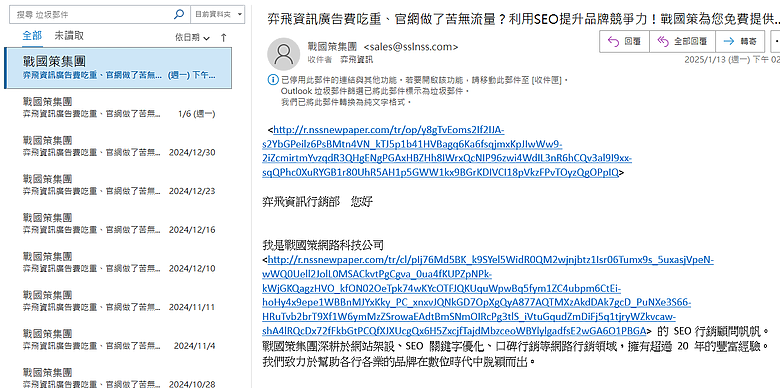This screenshot has height=388, width=780.
Task: Click the info icon in junk notice
Action: pyautogui.click(x=273, y=80)
